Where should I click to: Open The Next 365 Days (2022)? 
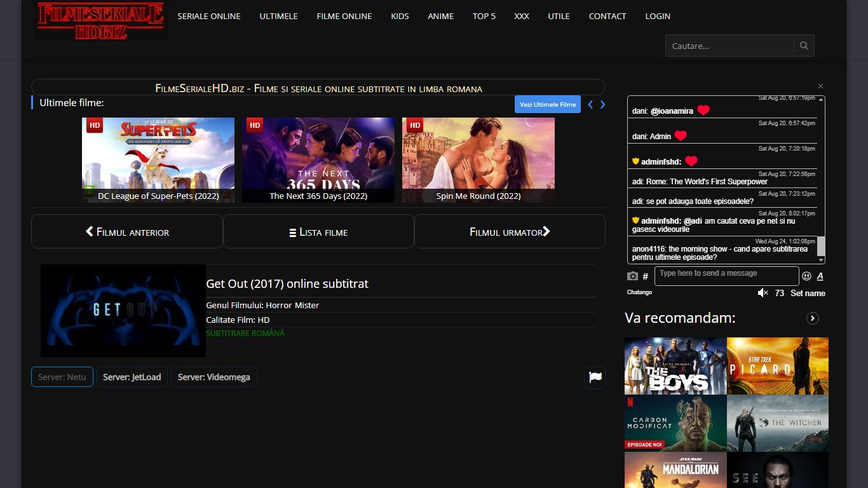click(x=318, y=160)
